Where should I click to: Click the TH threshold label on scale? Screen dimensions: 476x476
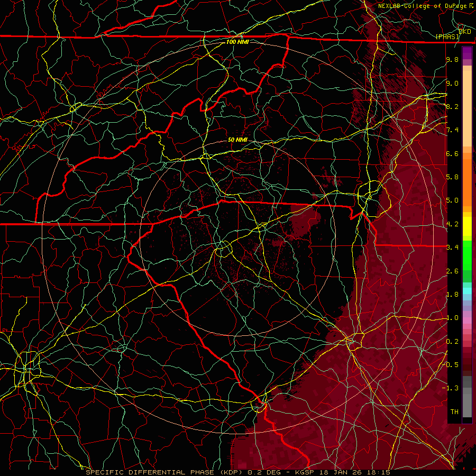[454, 411]
